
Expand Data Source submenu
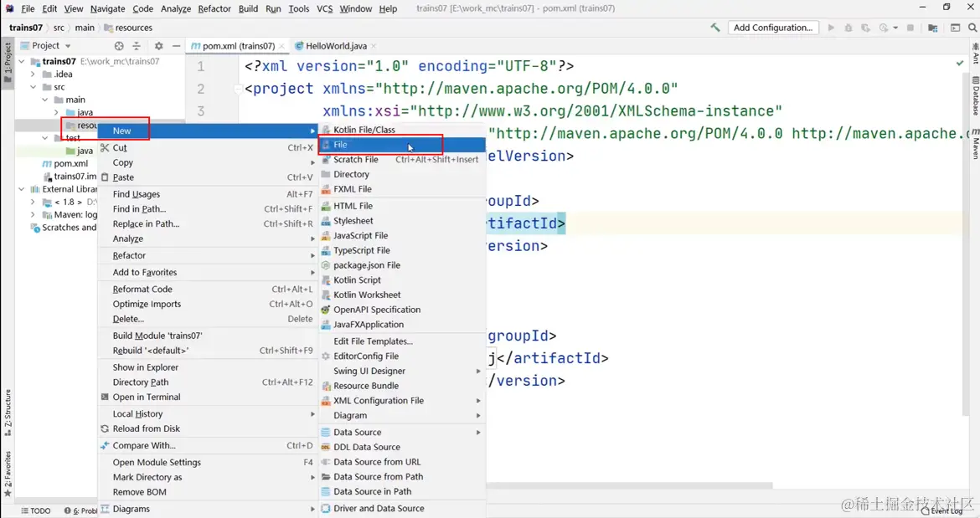pos(402,433)
